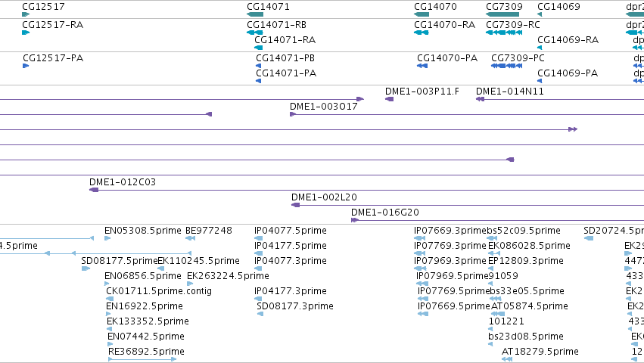Select the DME1-003P11.F clone glyph

coord(390,99)
